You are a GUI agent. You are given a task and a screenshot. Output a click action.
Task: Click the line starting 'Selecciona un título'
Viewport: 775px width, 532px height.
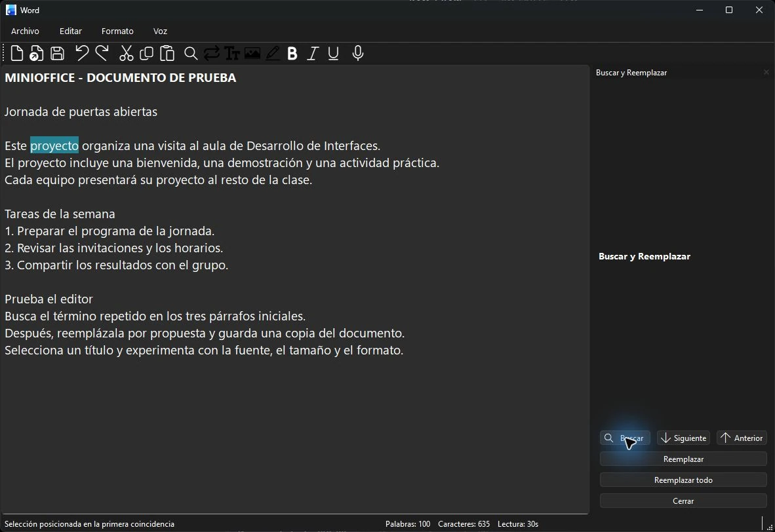pos(204,351)
